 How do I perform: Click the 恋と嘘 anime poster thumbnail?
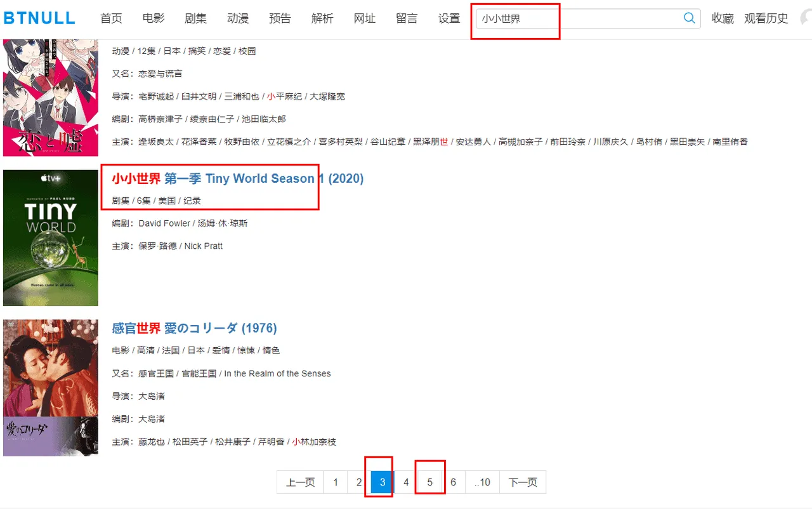(x=51, y=98)
